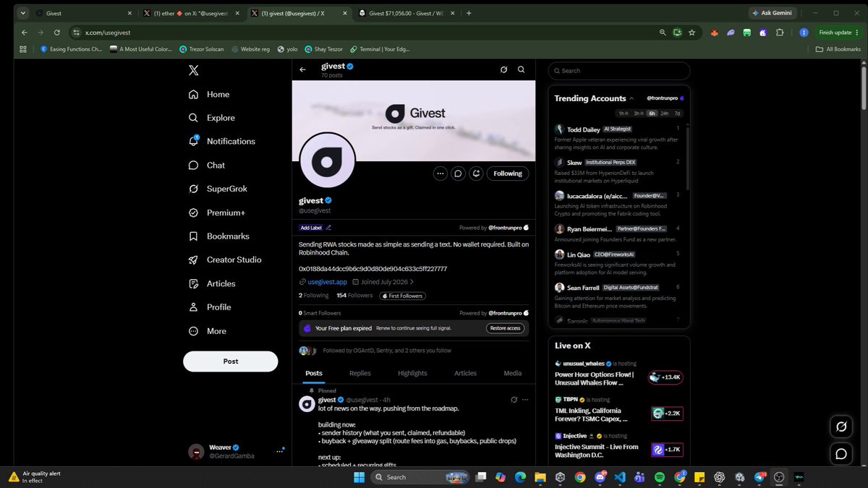Screen dimensions: 868x488
Task: Click the Grok icon in the profile header
Action: point(503,70)
